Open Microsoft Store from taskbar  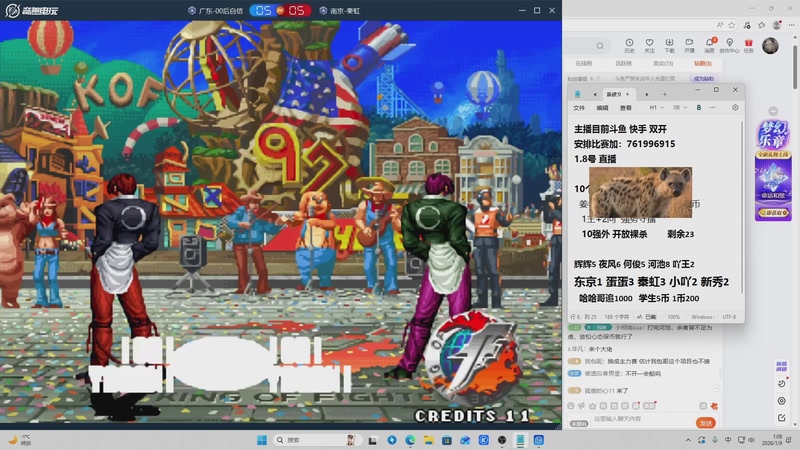tap(446, 440)
